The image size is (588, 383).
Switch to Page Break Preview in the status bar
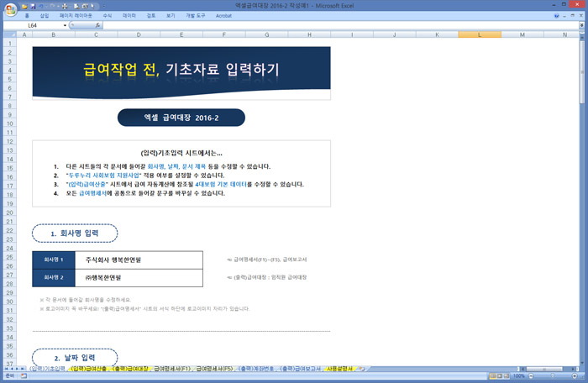pos(507,376)
